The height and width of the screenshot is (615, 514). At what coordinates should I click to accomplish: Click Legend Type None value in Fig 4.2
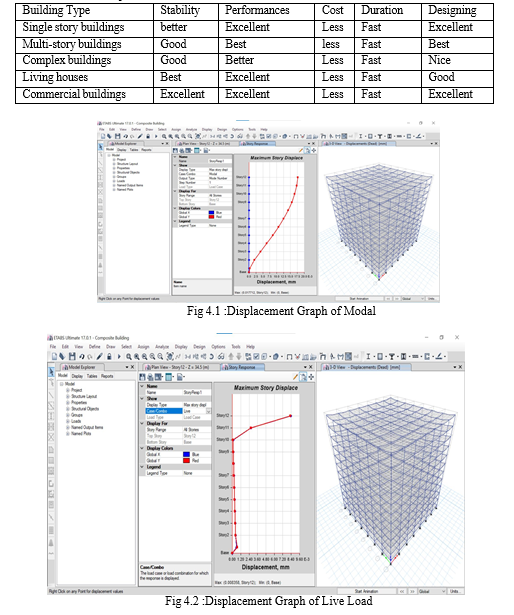click(x=197, y=473)
